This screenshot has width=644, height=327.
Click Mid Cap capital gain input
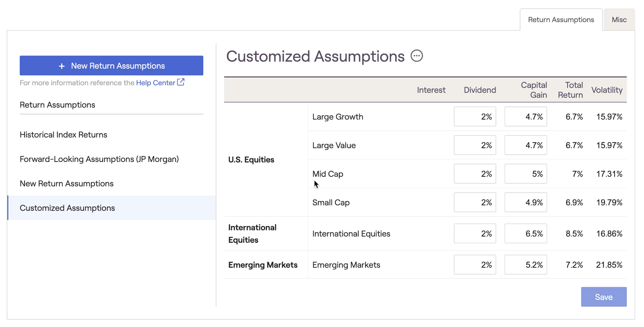coord(525,174)
